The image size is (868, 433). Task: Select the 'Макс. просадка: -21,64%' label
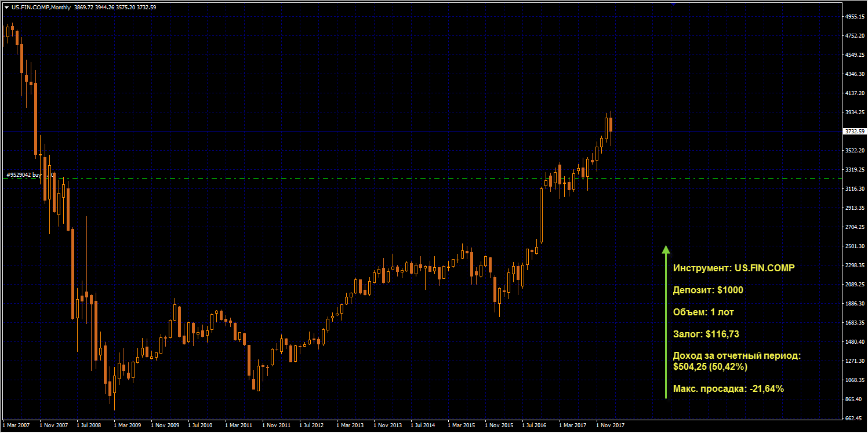(728, 389)
